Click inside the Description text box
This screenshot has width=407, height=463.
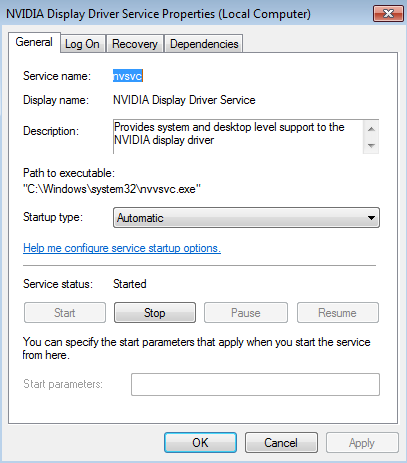(238, 137)
